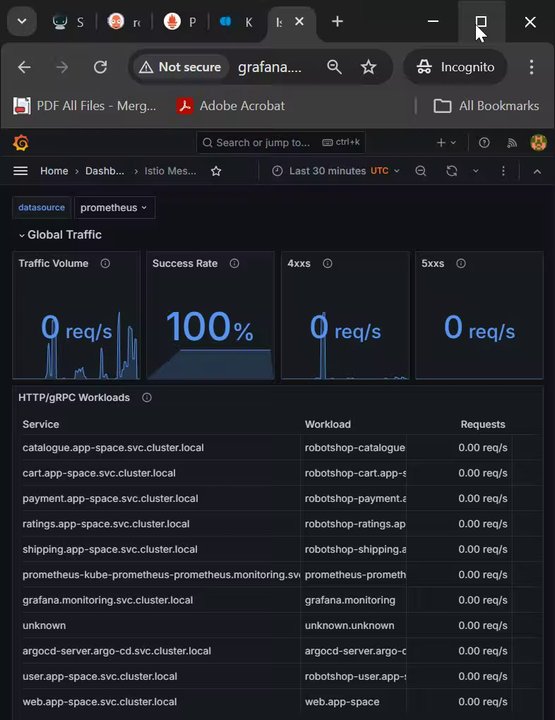The height and width of the screenshot is (720, 555).
Task: Show Success Rate panel info icon
Action: point(234,263)
